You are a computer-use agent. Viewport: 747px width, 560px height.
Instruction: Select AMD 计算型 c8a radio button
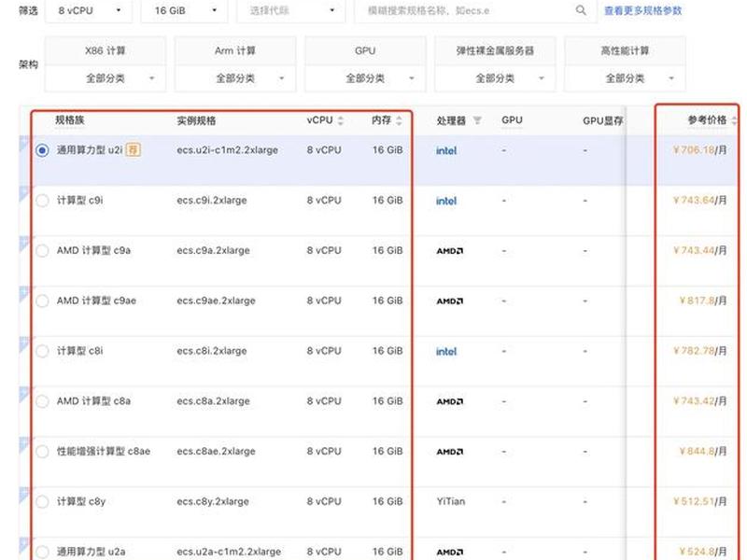tap(42, 401)
